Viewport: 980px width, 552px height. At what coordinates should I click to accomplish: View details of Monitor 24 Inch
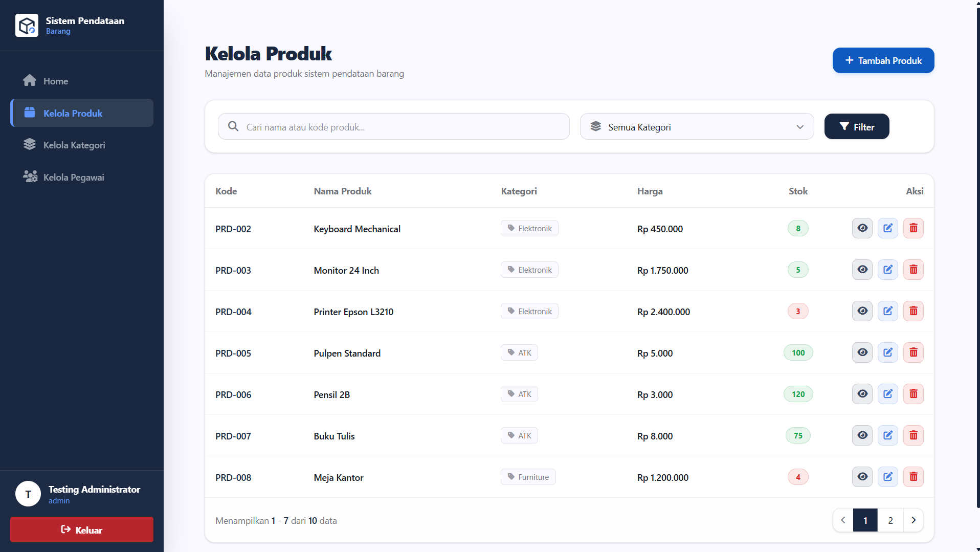[x=862, y=270]
